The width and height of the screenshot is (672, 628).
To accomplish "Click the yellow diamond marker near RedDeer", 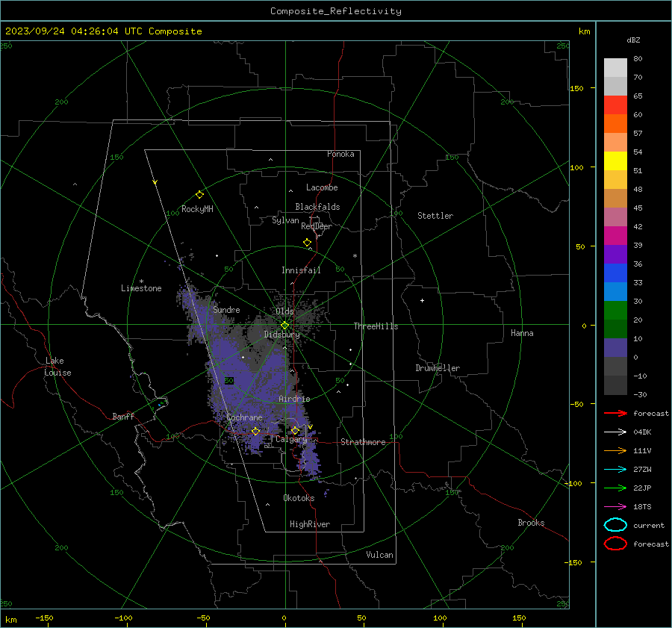I will coord(307,243).
